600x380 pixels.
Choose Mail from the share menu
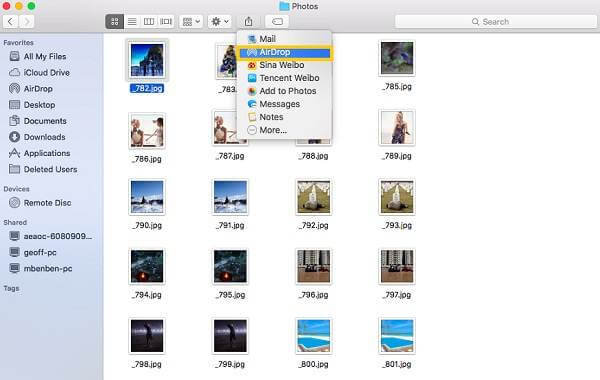click(x=284, y=39)
